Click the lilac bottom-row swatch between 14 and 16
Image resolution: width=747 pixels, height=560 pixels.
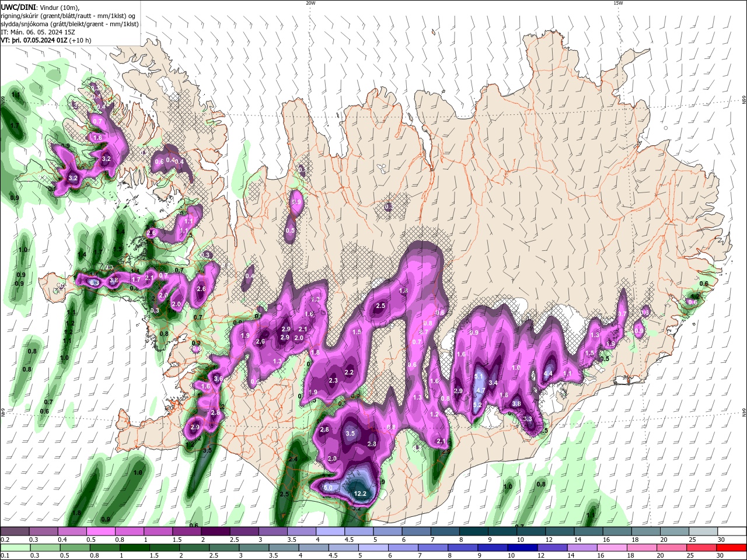[x=581, y=548]
